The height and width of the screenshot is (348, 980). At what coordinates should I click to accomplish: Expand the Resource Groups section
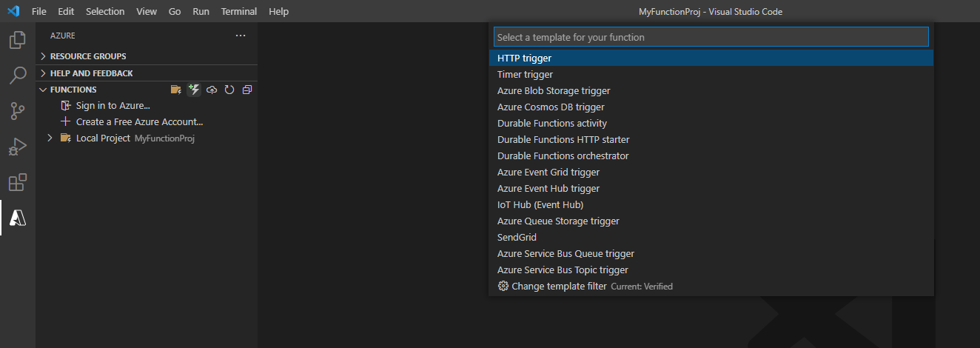click(43, 56)
